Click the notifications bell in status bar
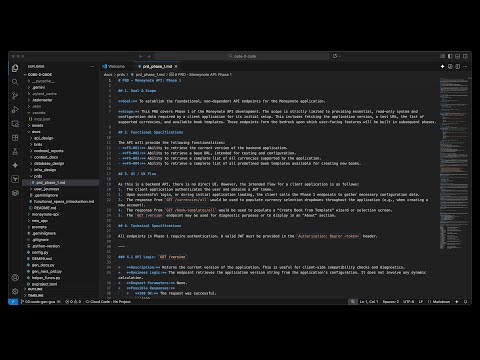 pyautogui.click(x=465, y=302)
